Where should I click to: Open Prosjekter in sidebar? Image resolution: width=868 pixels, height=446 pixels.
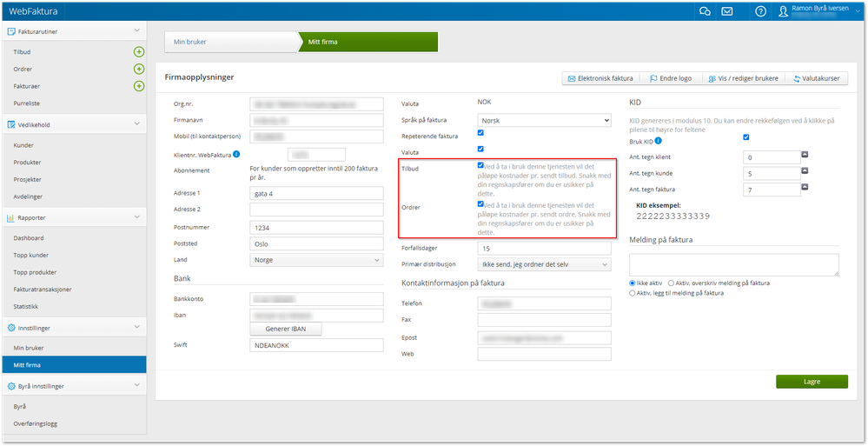tap(28, 179)
